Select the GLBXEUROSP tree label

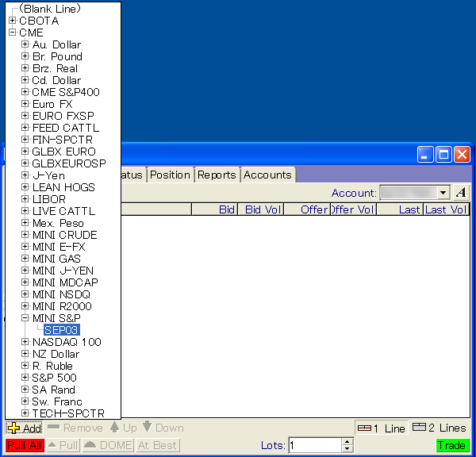pos(69,163)
